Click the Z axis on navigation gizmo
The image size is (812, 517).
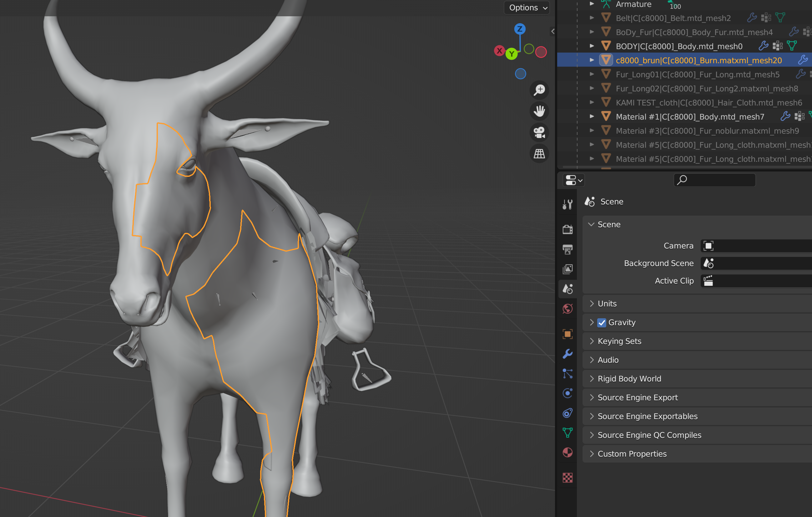pos(520,29)
